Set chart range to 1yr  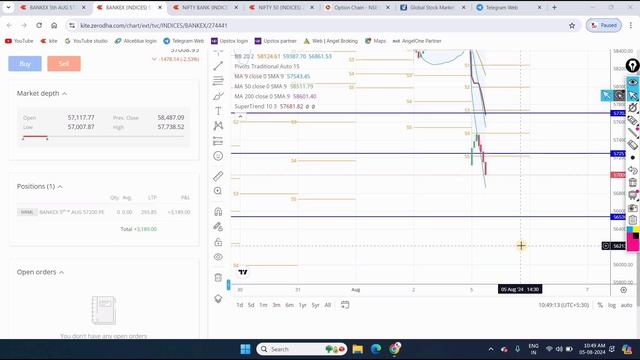[302, 305]
